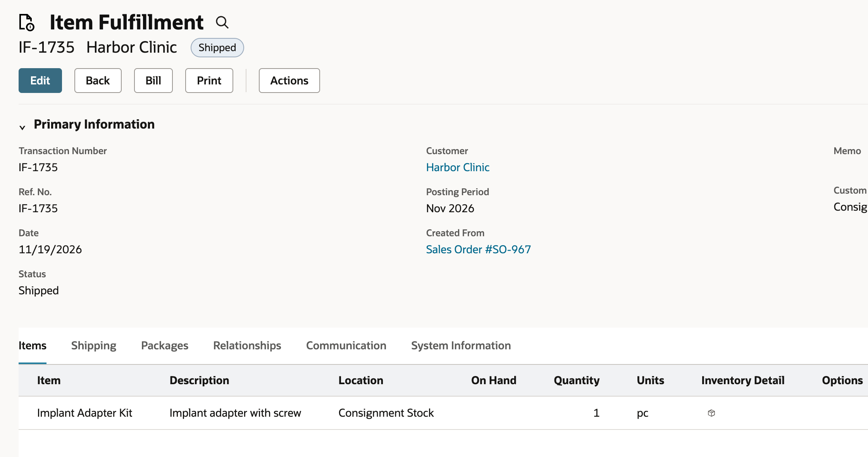Click the Bill button
Viewport: 868px width, 457px height.
click(x=153, y=81)
